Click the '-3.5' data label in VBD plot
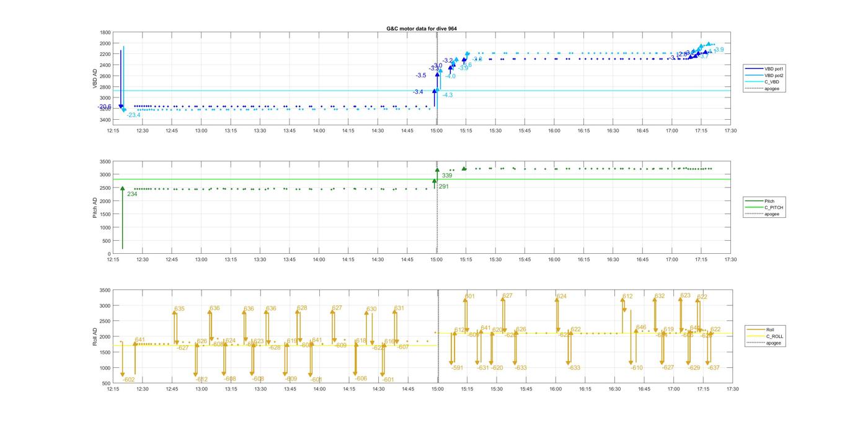Screen dimensions: 868x430 pyautogui.click(x=421, y=75)
